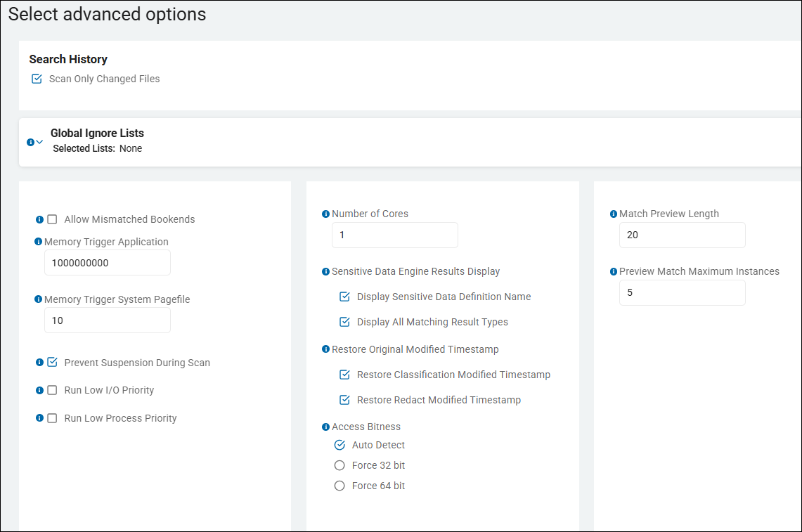Viewport: 802px width, 532px height.
Task: Click the info icon for Global Ignore Lists
Action: click(x=31, y=141)
